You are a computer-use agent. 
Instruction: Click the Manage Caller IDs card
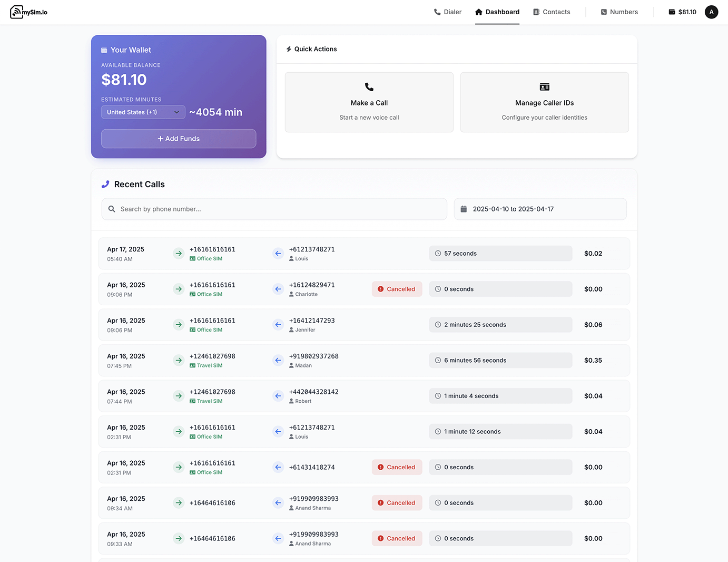point(545,102)
